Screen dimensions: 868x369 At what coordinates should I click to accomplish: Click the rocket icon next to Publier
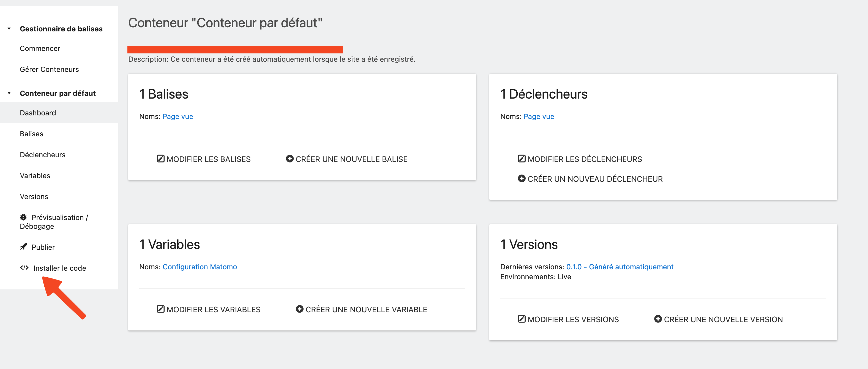tap(23, 247)
